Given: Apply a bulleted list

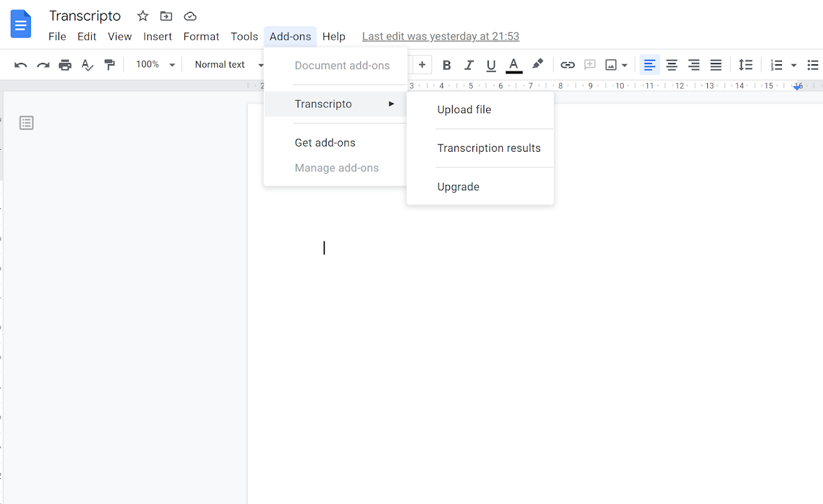Looking at the screenshot, I should (813, 65).
